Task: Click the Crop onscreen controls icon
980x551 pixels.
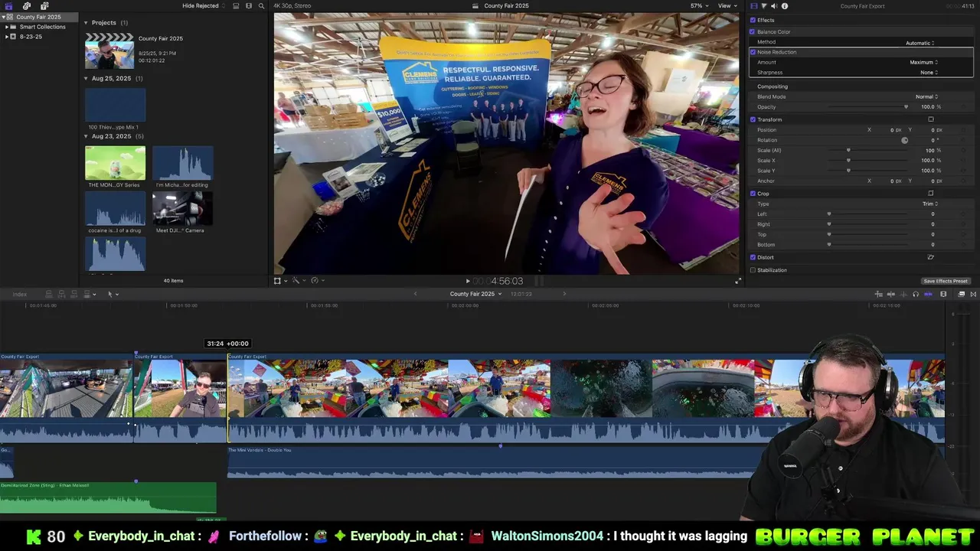Action: click(x=931, y=194)
